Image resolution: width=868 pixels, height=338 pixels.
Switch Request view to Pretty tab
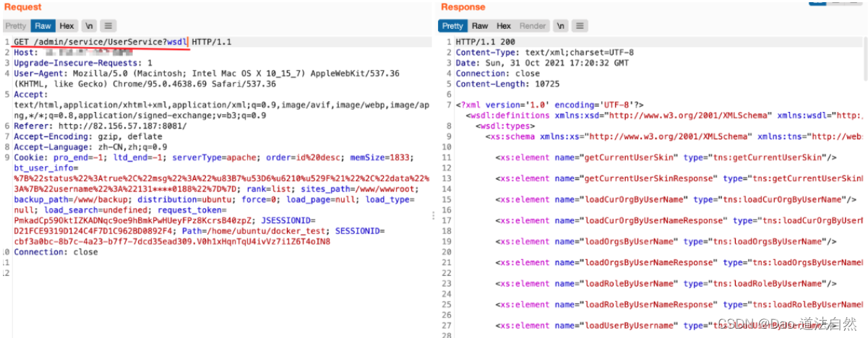click(16, 26)
